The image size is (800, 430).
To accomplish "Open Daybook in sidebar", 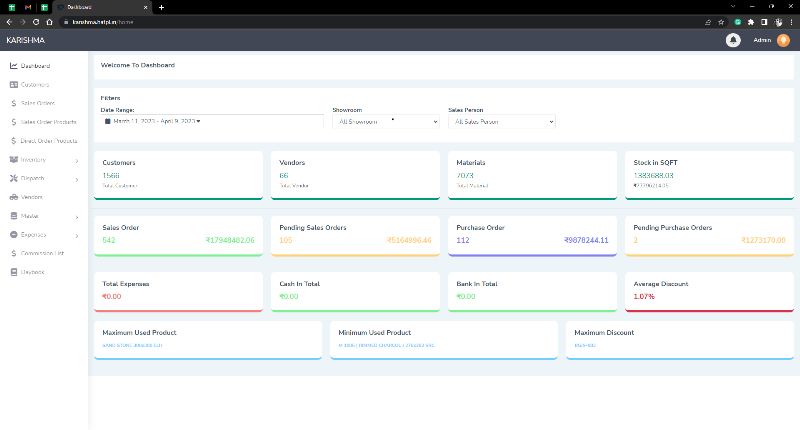I will [33, 272].
